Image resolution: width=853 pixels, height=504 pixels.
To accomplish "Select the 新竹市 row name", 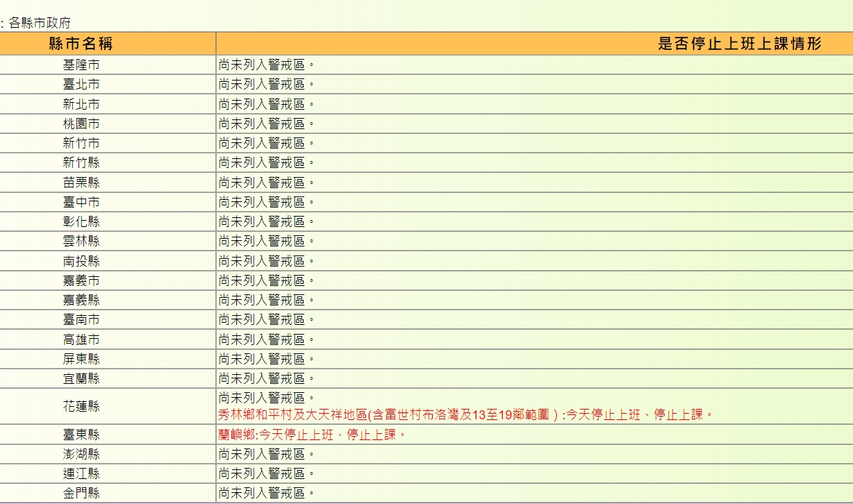I will [x=81, y=143].
